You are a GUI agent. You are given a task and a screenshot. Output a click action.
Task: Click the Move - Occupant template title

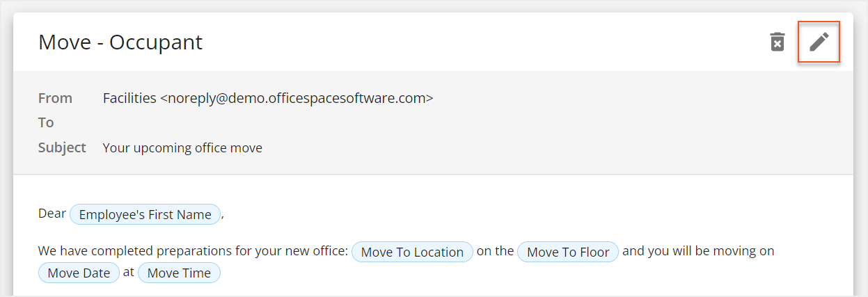[x=120, y=42]
